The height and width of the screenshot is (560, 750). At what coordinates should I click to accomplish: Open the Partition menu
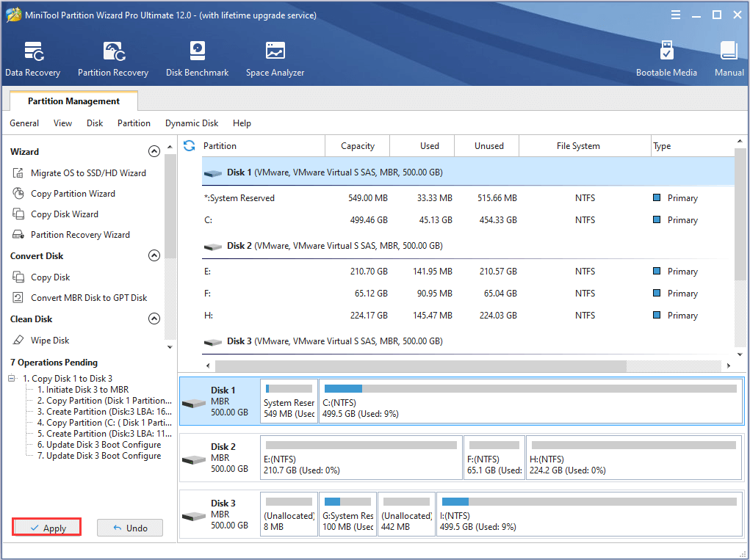134,123
